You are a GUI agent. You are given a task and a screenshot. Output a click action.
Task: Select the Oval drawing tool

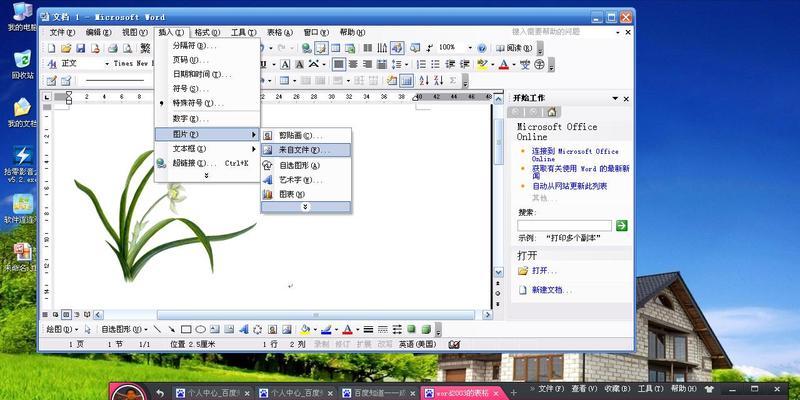coord(201,329)
